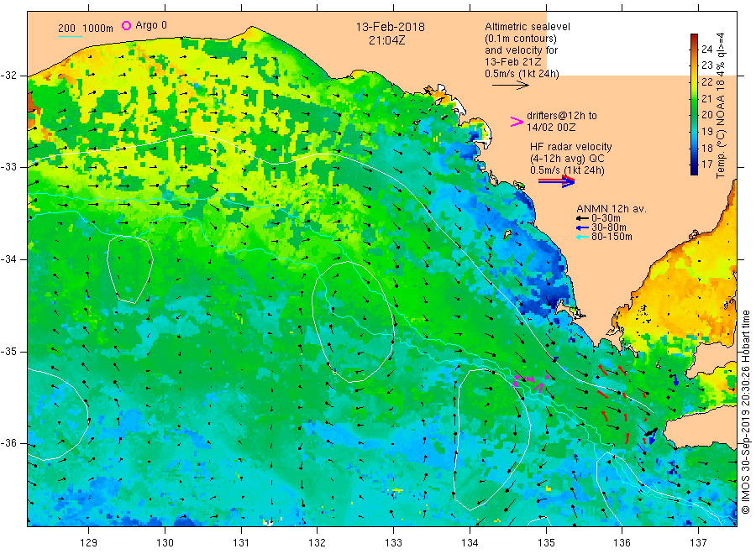Click the temperature color scale bar
The height and width of the screenshot is (554, 756).
695,104
